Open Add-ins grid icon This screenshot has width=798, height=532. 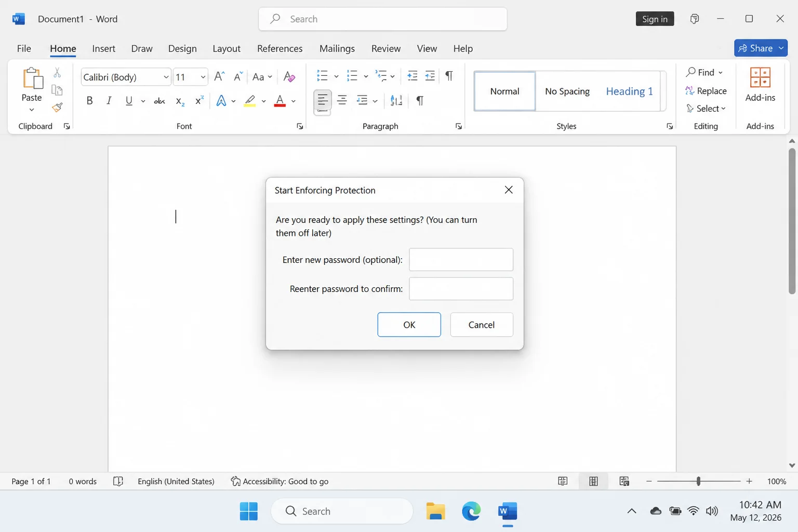[x=760, y=77]
